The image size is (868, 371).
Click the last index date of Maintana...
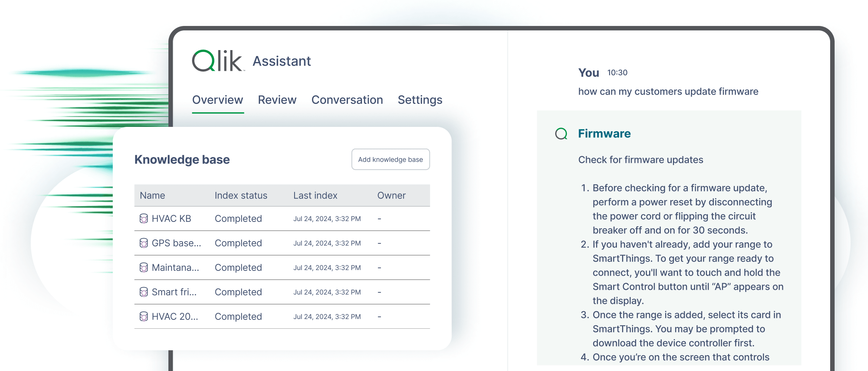[327, 268]
